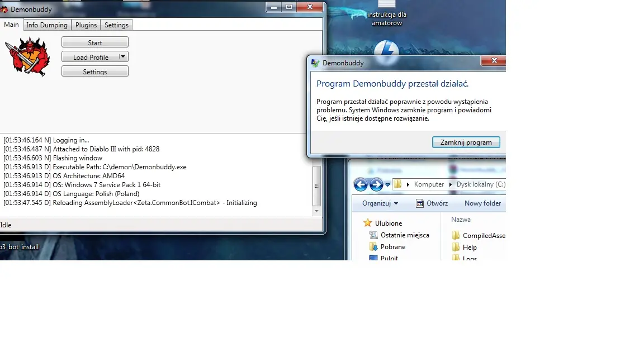Screen dimensions: 644x362
Task: Open the Ostatnie miejsca recent places
Action: 404,235
